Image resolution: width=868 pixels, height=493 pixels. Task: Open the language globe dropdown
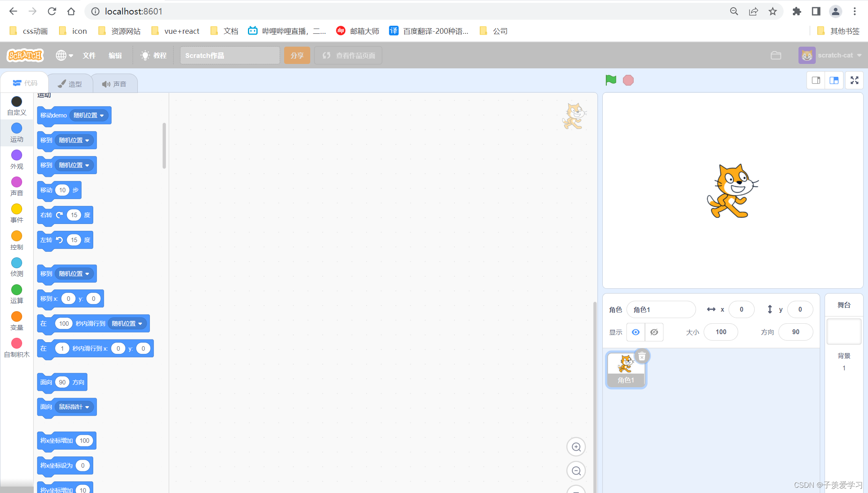pyautogui.click(x=64, y=55)
